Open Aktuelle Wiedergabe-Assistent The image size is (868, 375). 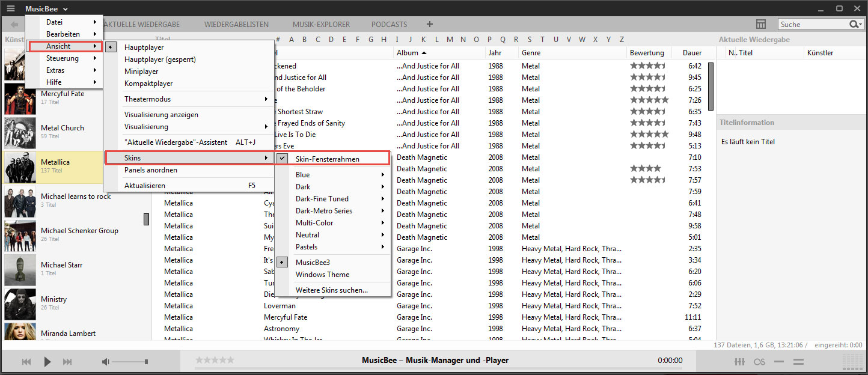[188, 142]
